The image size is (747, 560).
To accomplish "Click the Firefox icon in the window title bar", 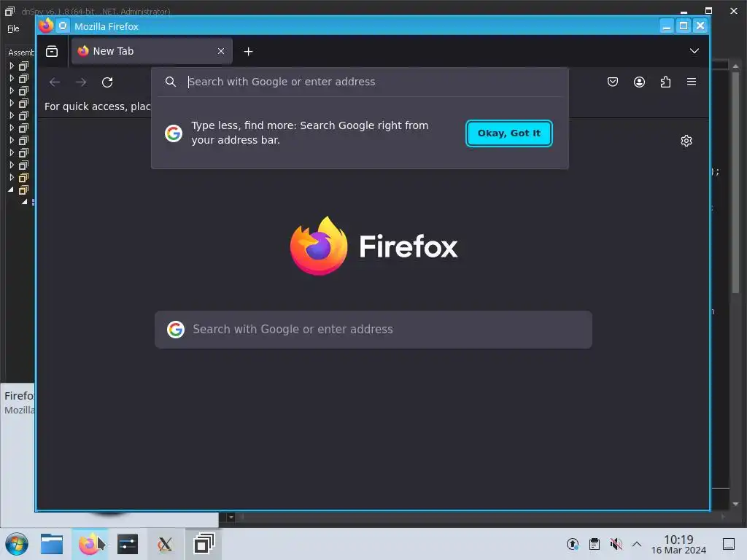I will (x=46, y=26).
